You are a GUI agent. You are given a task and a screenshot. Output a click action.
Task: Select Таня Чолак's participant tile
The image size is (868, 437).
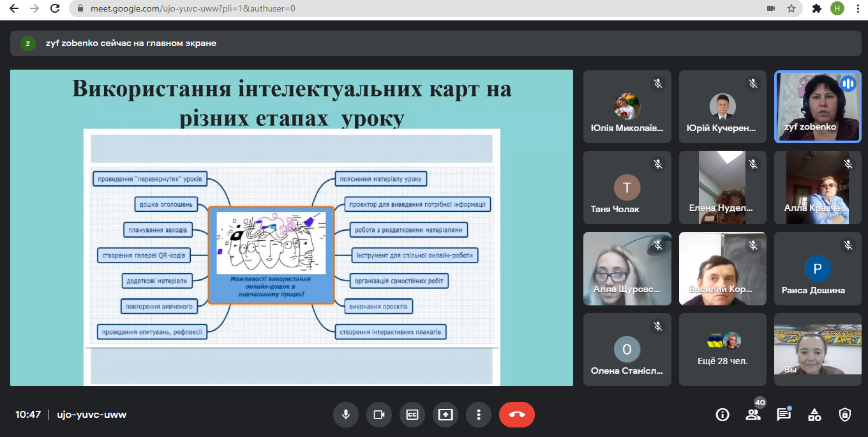pos(627,187)
